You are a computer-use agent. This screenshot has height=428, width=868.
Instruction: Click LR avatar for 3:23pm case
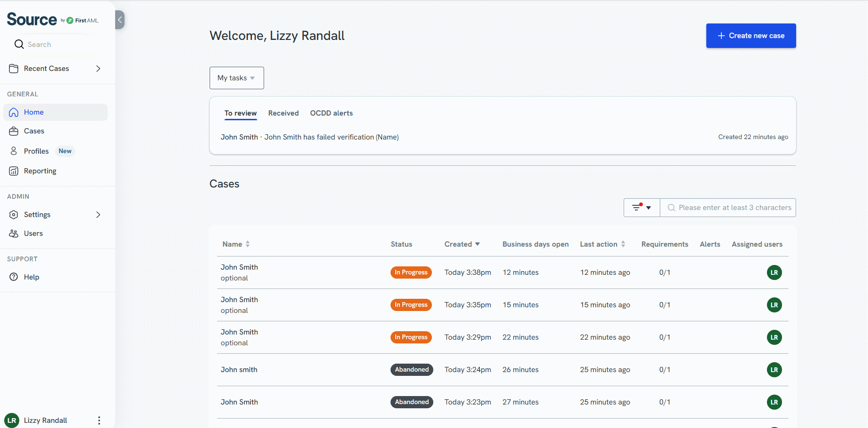[x=774, y=402]
